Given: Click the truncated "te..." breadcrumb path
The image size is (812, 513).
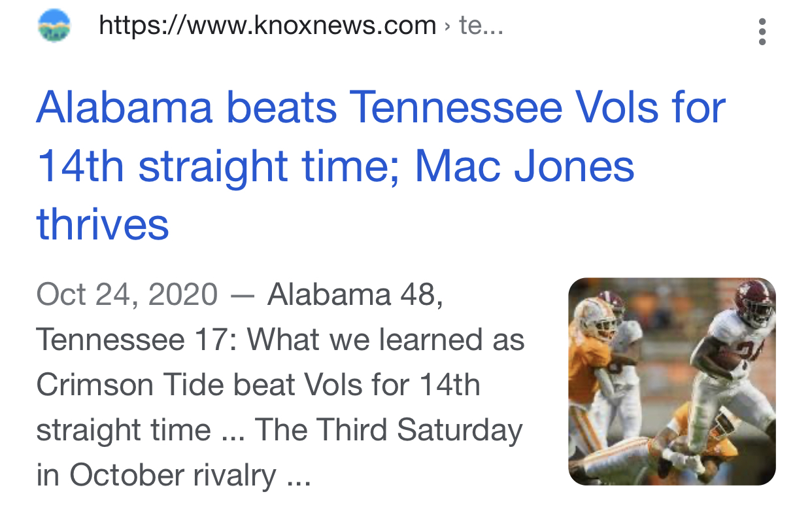Looking at the screenshot, I should click(x=481, y=26).
